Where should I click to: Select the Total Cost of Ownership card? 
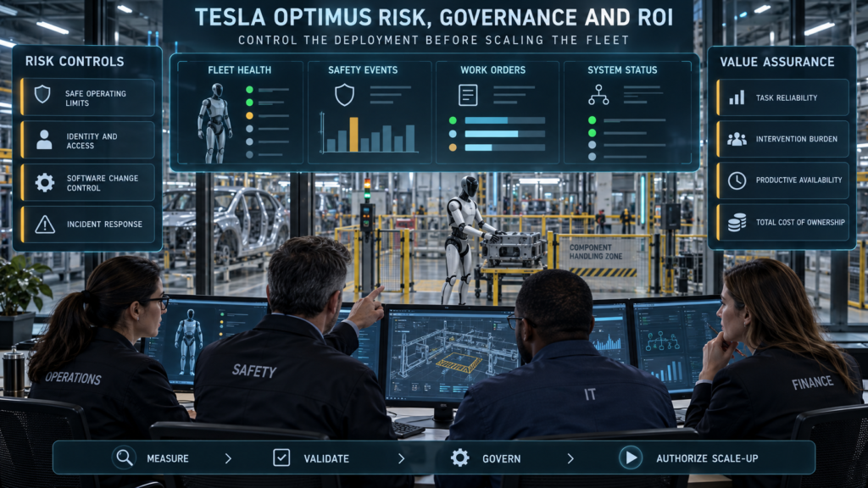click(x=782, y=223)
